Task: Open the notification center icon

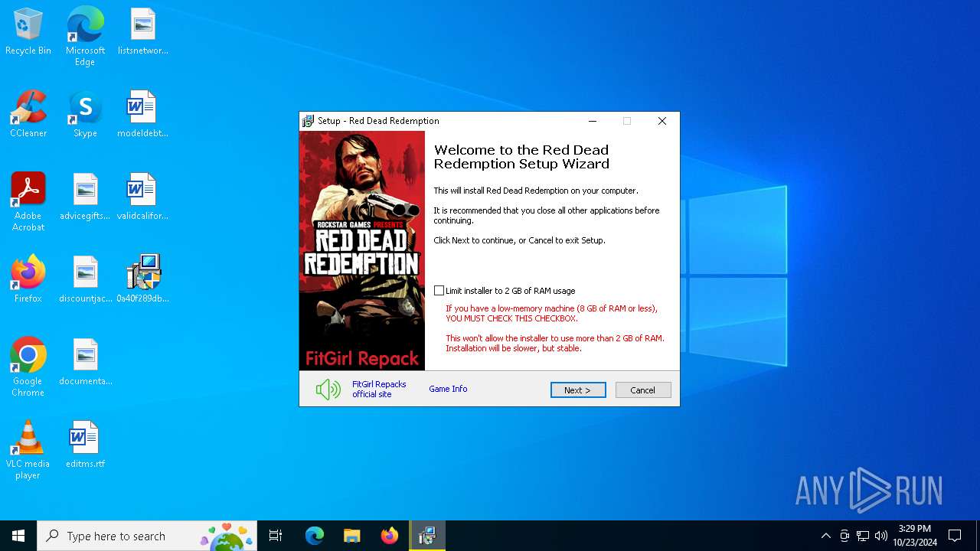Action: point(955,536)
